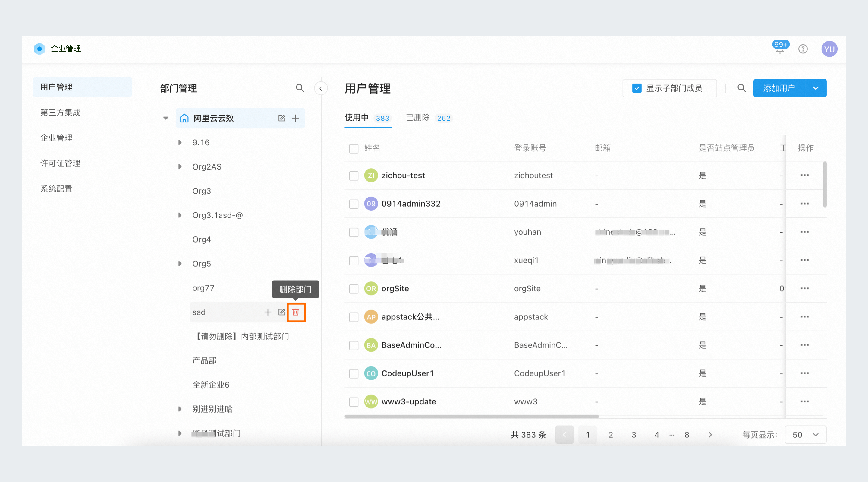Open the help question mark icon
The image size is (868, 482).
click(x=803, y=49)
